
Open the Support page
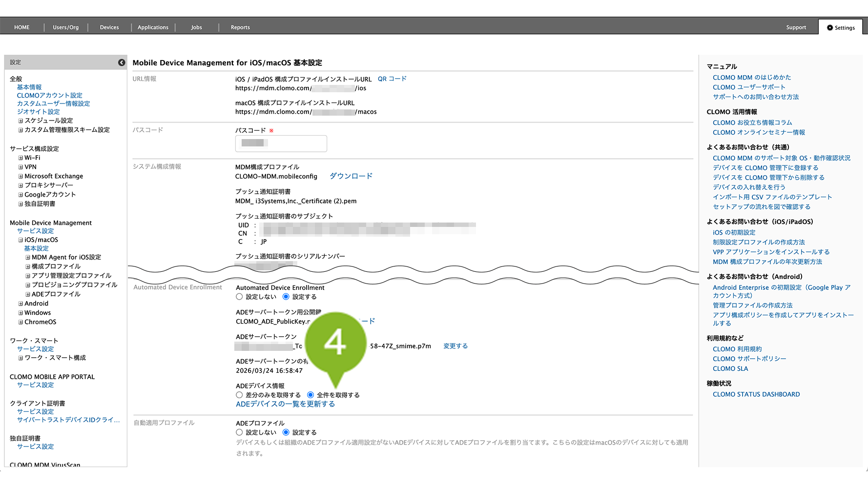tap(796, 27)
